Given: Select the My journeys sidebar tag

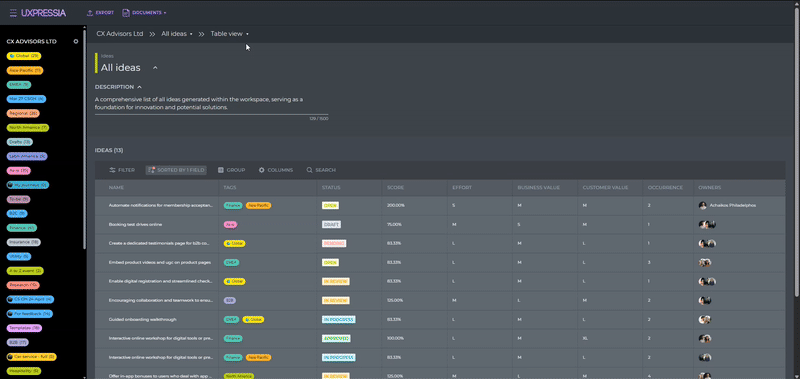Looking at the screenshot, I should pyautogui.click(x=28, y=185).
